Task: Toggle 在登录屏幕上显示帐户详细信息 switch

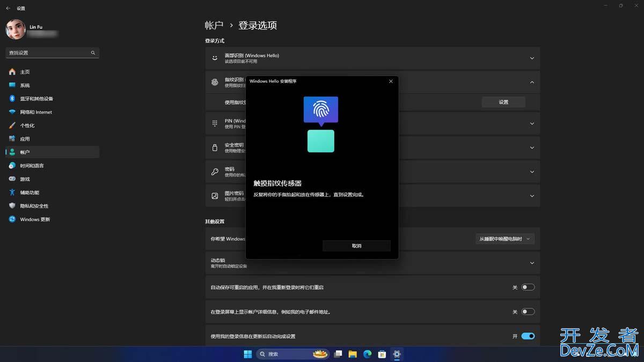Action: (x=528, y=312)
